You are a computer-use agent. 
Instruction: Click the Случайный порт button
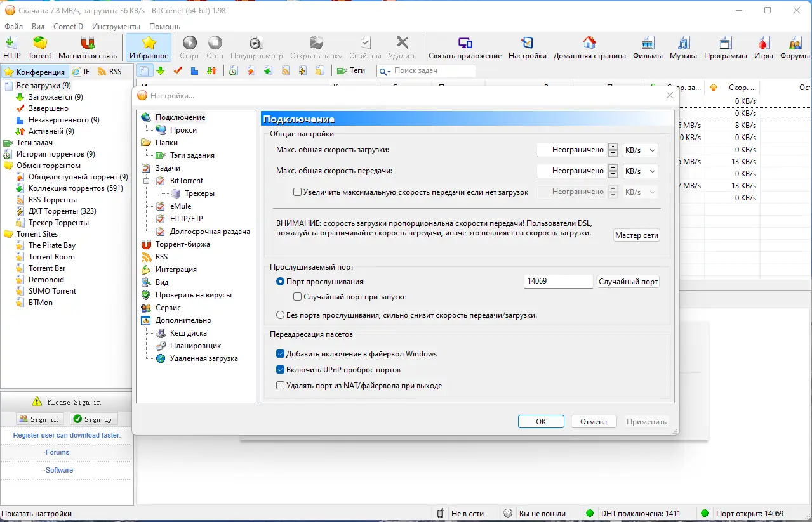click(x=628, y=281)
